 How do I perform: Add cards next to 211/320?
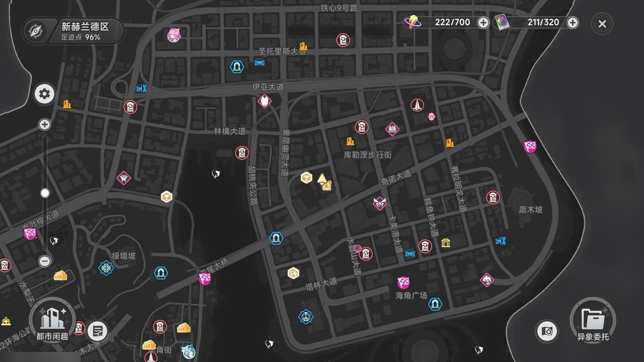click(573, 23)
